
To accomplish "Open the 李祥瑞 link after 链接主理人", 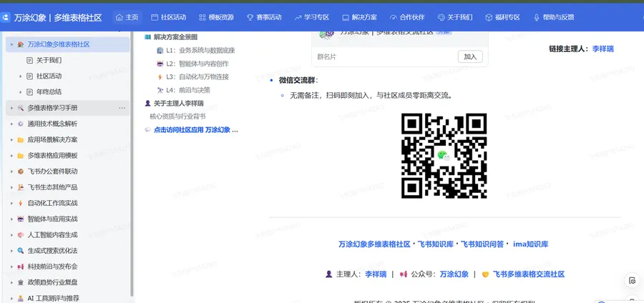I will (x=603, y=49).
